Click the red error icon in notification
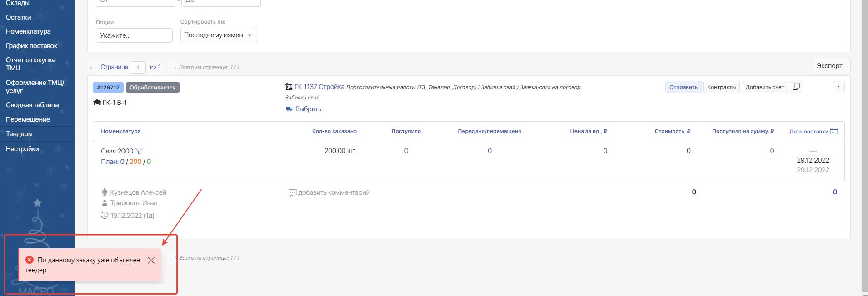This screenshot has height=296, width=868. [30, 260]
